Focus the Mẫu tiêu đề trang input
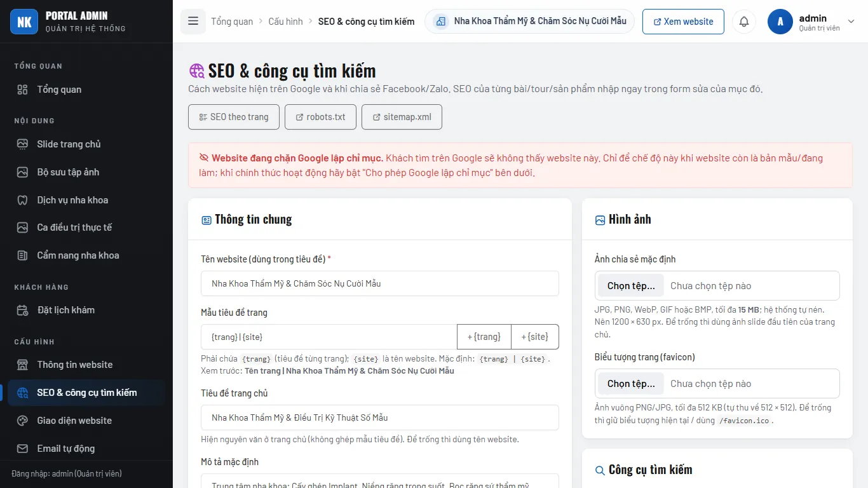 (329, 337)
